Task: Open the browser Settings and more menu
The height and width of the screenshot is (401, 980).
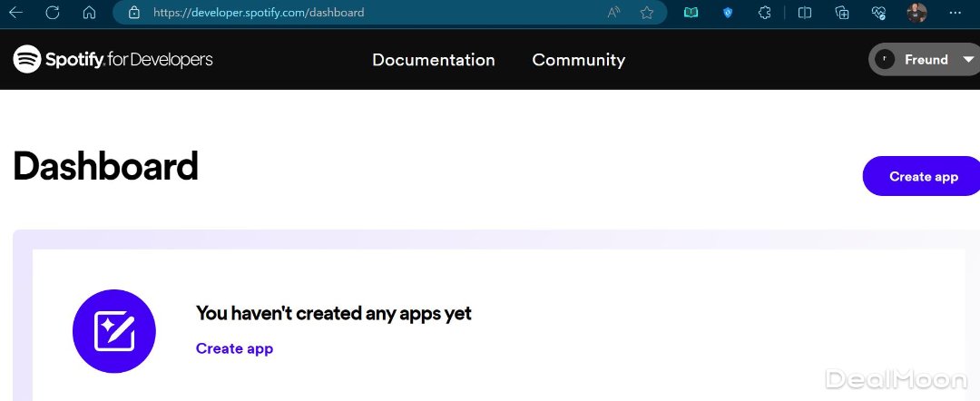Action: (x=955, y=13)
